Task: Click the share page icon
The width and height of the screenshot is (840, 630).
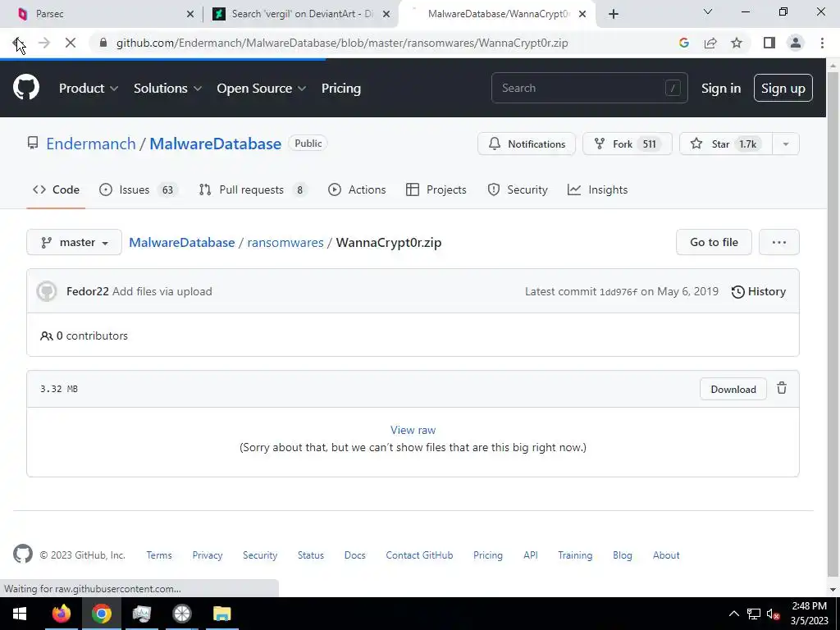Action: tap(710, 43)
